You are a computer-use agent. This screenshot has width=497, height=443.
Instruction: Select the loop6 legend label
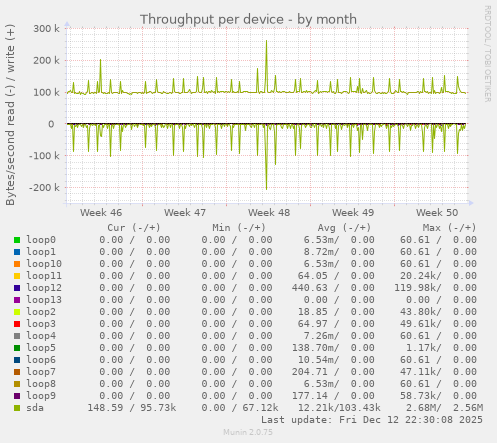click(x=41, y=360)
